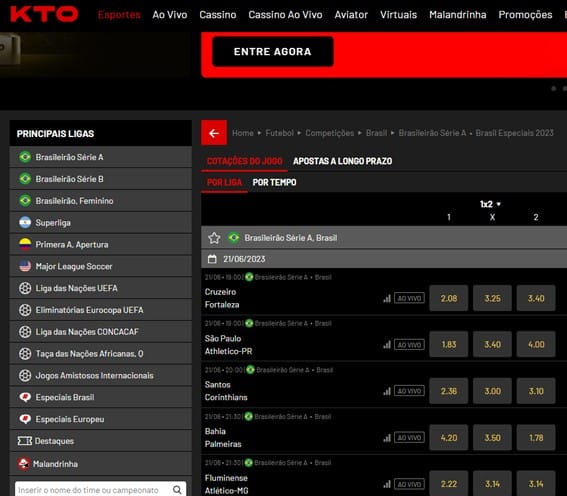Click Futebol in the breadcrumb
The height and width of the screenshot is (496, 567).
pos(280,133)
